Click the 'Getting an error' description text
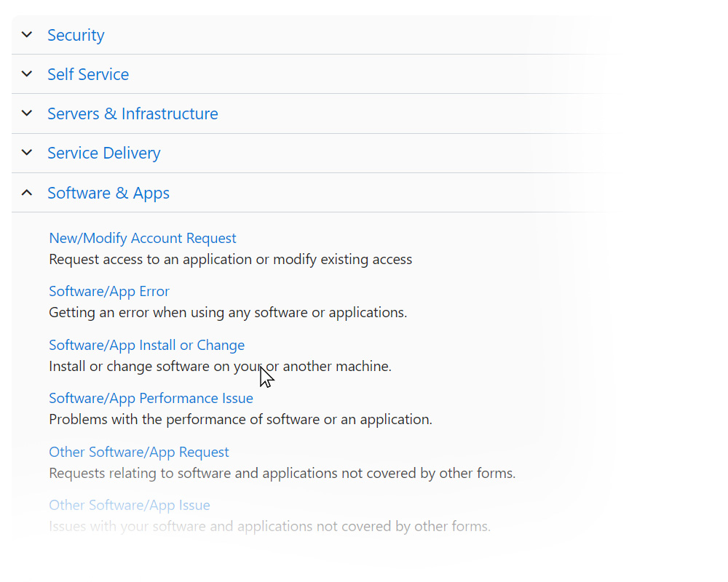 (x=228, y=313)
